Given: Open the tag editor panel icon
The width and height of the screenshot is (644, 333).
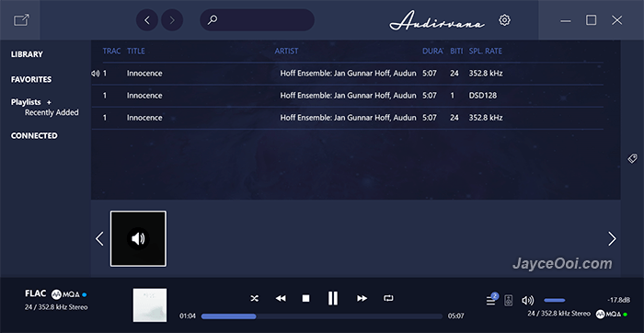Looking at the screenshot, I should pyautogui.click(x=632, y=158).
